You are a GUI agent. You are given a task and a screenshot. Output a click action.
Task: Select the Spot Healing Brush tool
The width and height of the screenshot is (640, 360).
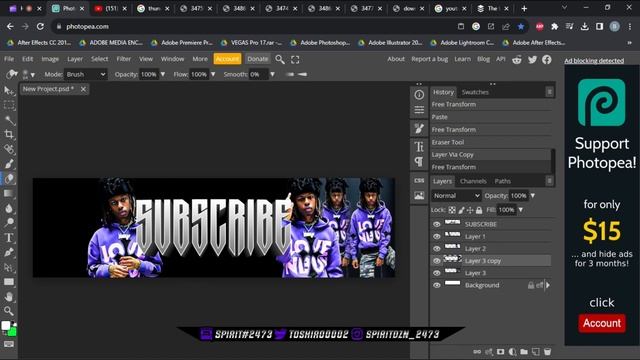9,149
